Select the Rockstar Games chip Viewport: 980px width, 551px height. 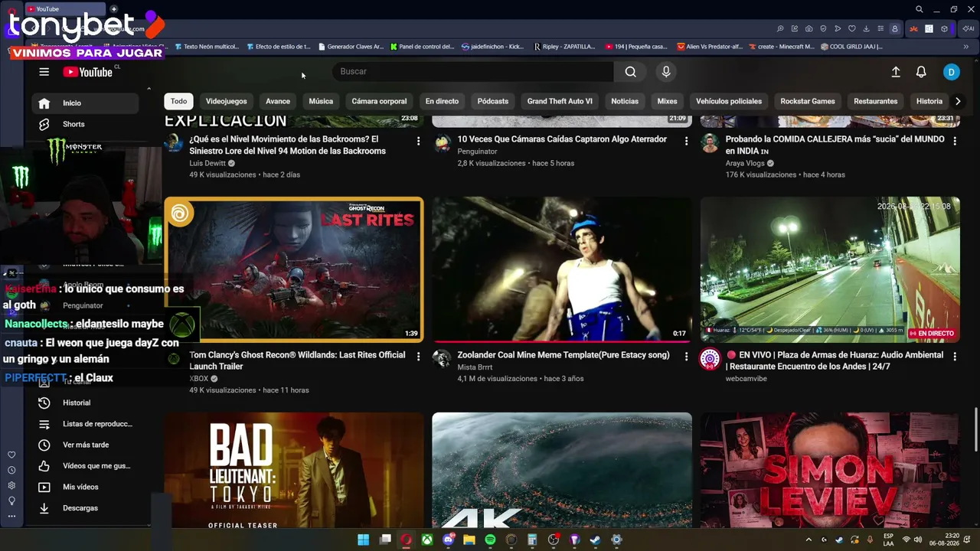pyautogui.click(x=808, y=101)
